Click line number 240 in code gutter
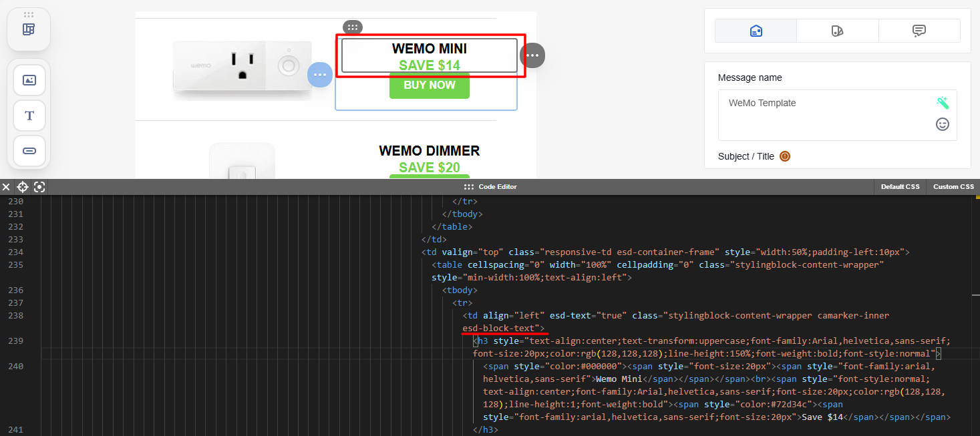Image resolution: width=980 pixels, height=436 pixels. (15, 366)
